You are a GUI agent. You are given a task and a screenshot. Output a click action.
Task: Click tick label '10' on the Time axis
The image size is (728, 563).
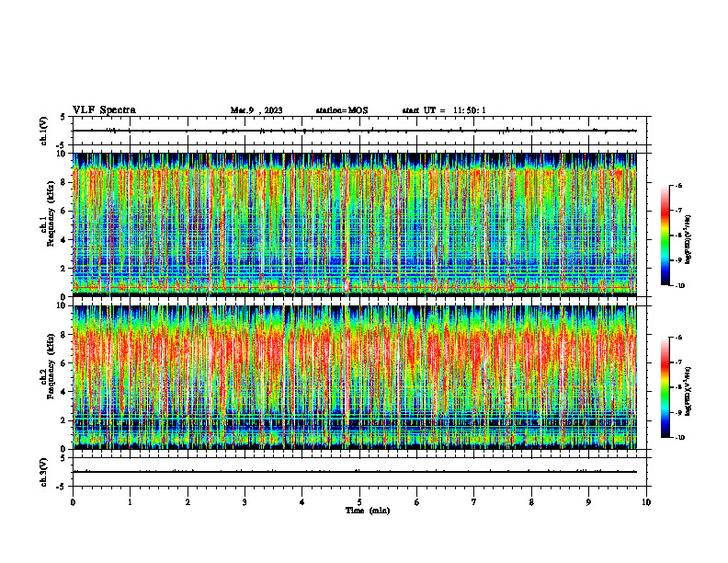[x=646, y=502]
